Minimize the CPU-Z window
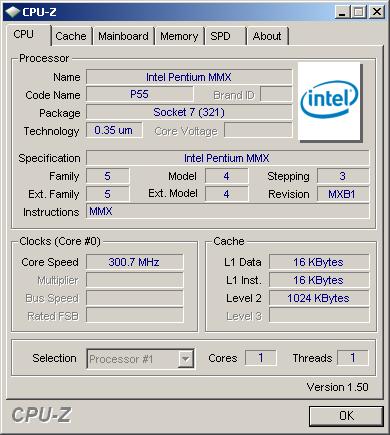The image size is (390, 435). (342, 12)
